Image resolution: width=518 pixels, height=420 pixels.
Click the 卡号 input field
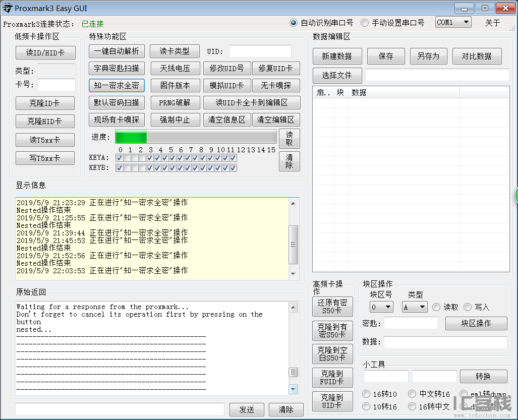[x=56, y=85]
